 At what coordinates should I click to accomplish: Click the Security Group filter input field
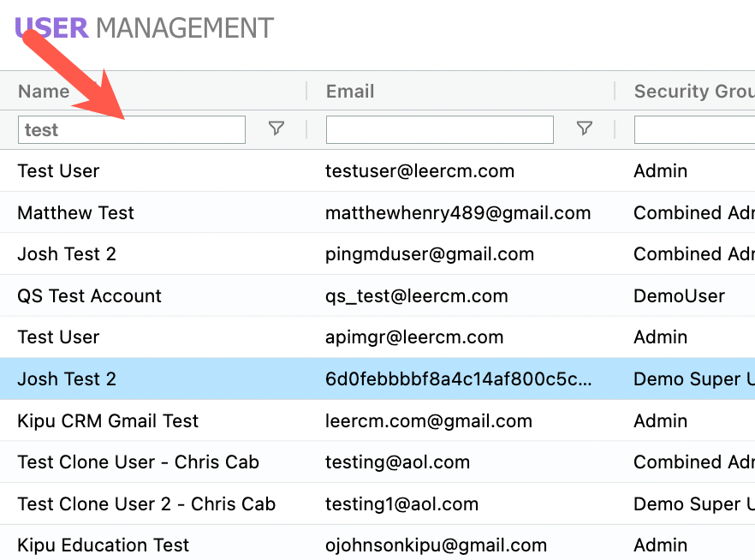pos(698,128)
